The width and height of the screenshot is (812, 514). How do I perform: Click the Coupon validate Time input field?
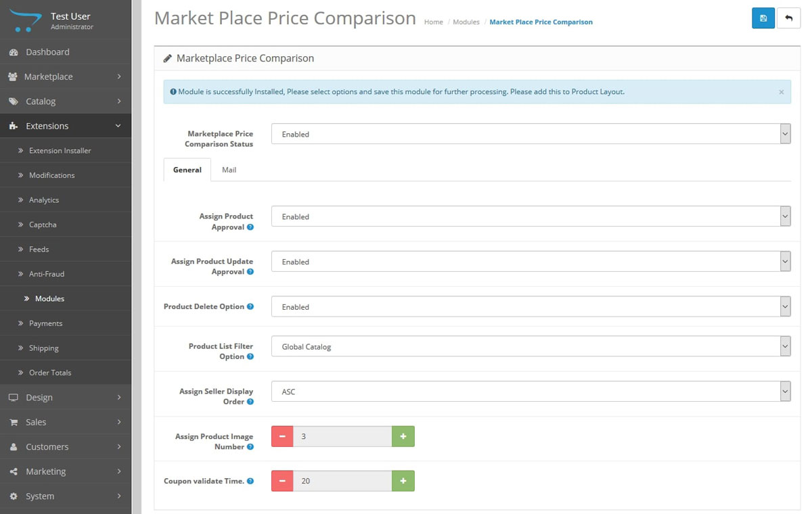[x=342, y=481]
